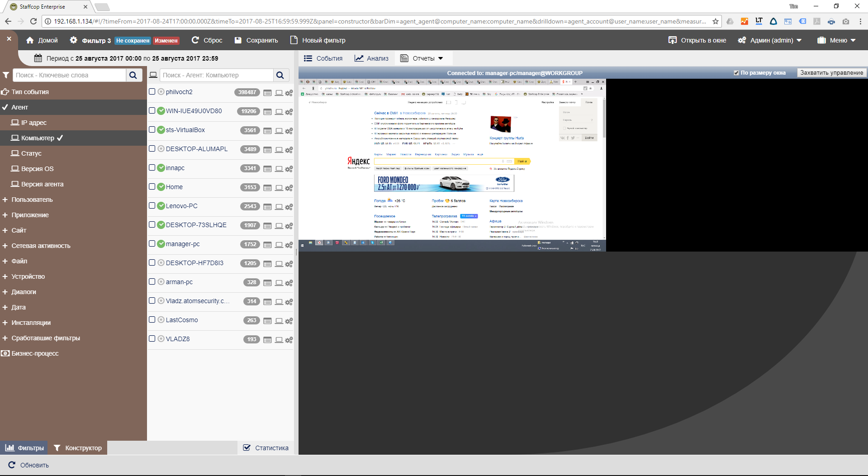Click the monitor icon in the philvoch2 row

[x=279, y=93]
